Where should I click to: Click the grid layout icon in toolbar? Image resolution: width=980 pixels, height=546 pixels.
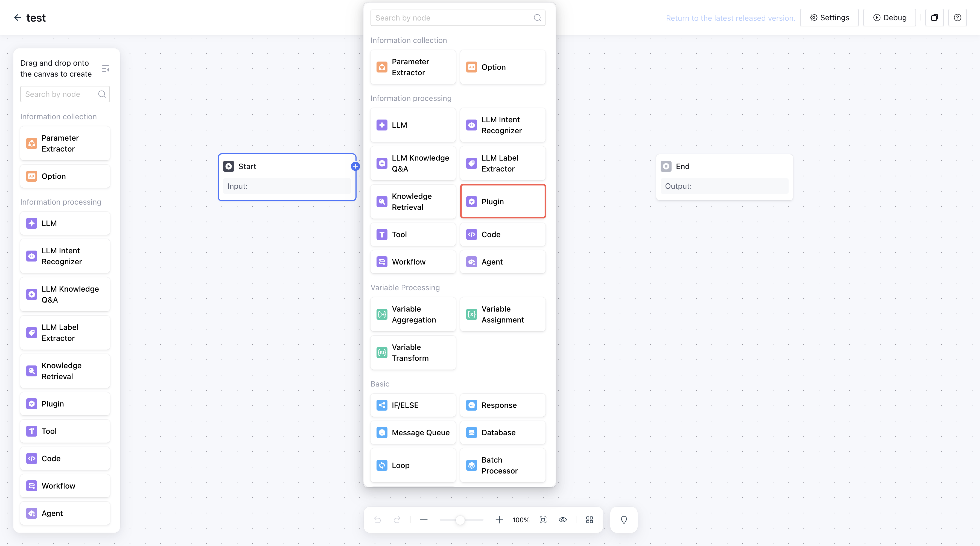pyautogui.click(x=589, y=520)
